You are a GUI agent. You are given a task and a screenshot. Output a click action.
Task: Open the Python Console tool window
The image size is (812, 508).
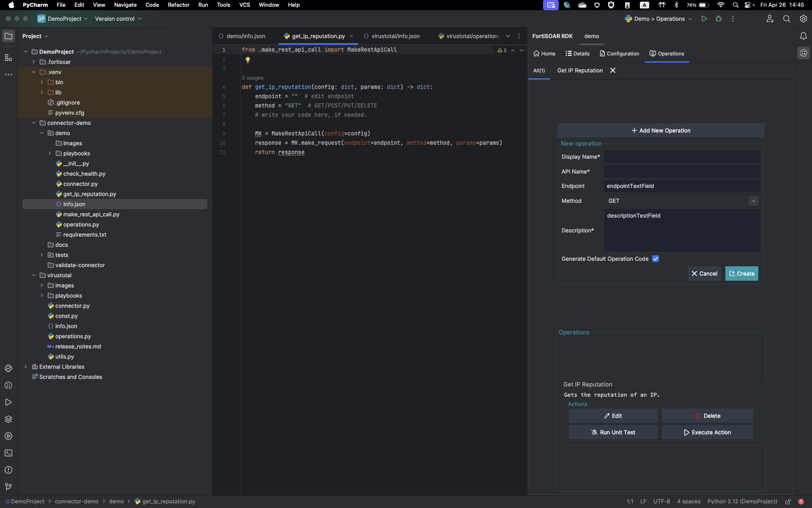(x=8, y=368)
